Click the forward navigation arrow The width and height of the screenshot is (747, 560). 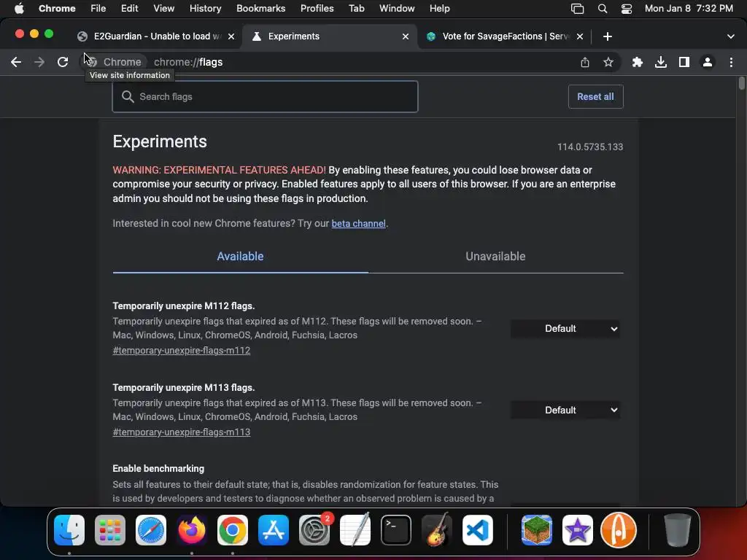pos(39,62)
